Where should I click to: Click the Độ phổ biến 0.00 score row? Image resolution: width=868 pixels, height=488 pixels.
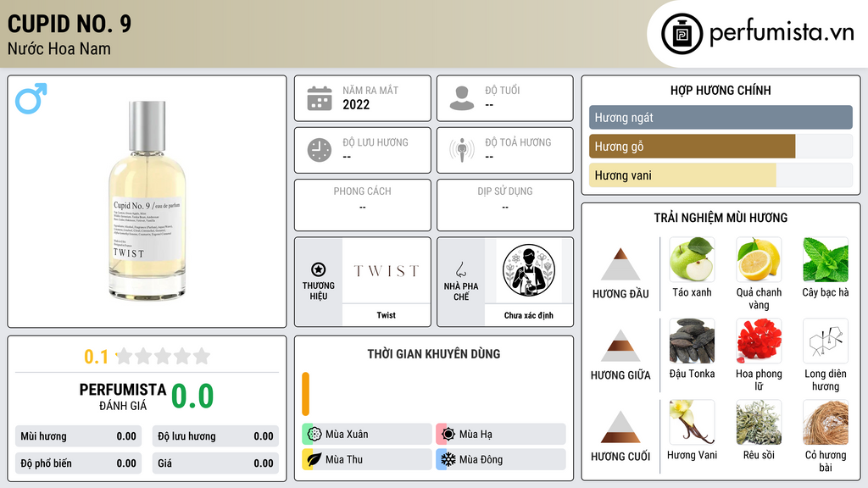click(79, 463)
